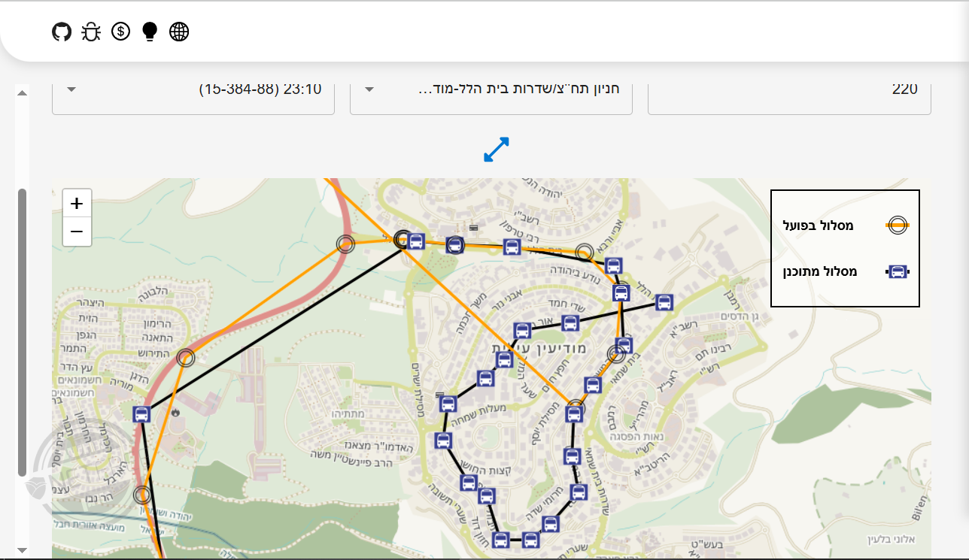Image resolution: width=969 pixels, height=560 pixels.
Task: Click the bug report icon
Action: (91, 32)
